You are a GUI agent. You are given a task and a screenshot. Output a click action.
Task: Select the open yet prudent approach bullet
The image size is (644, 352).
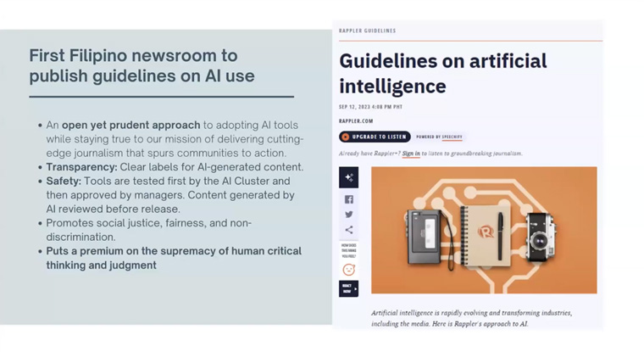pos(175,139)
